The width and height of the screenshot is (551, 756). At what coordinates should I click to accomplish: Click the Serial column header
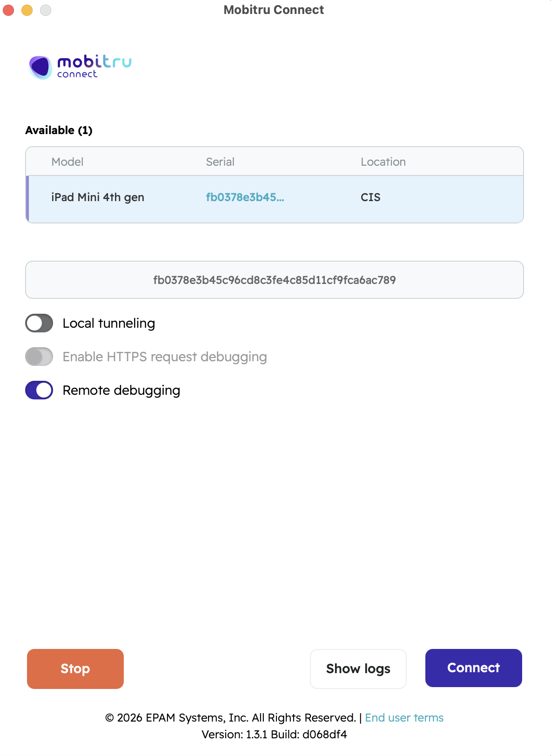220,162
